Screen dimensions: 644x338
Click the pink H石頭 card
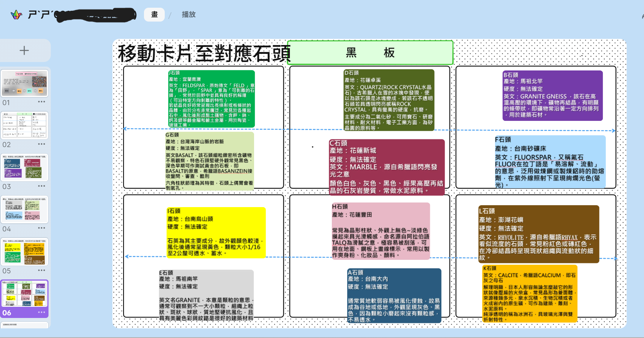(380, 231)
